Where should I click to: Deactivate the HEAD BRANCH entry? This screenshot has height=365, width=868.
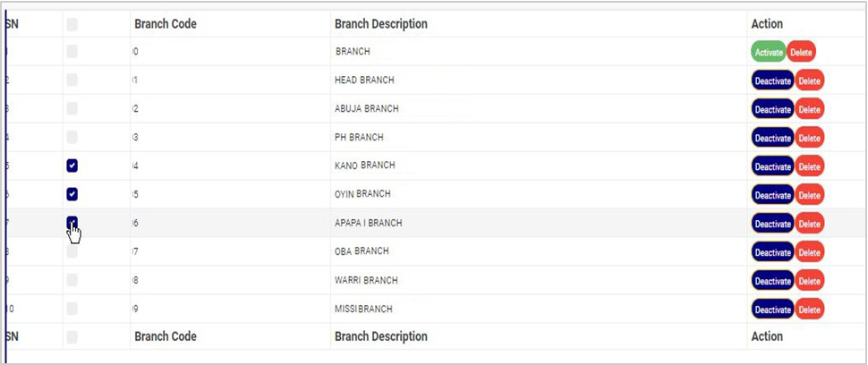point(772,81)
